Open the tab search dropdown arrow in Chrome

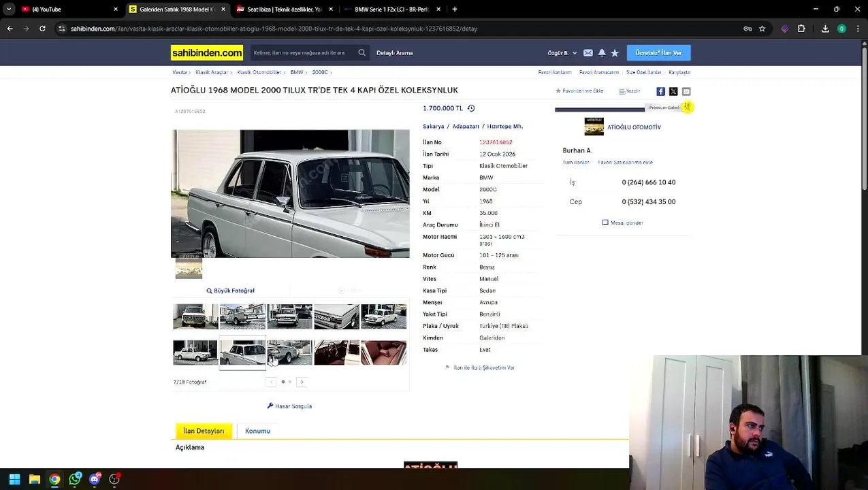(9, 9)
